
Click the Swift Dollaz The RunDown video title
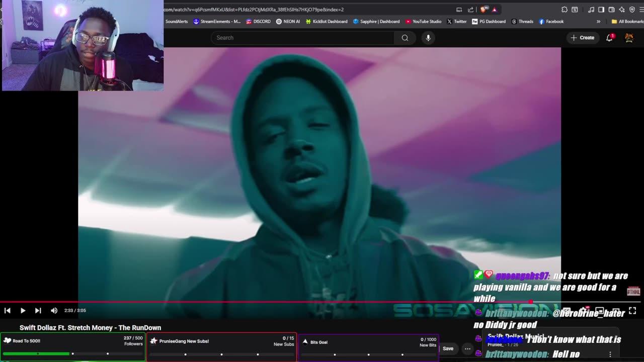coord(91,328)
